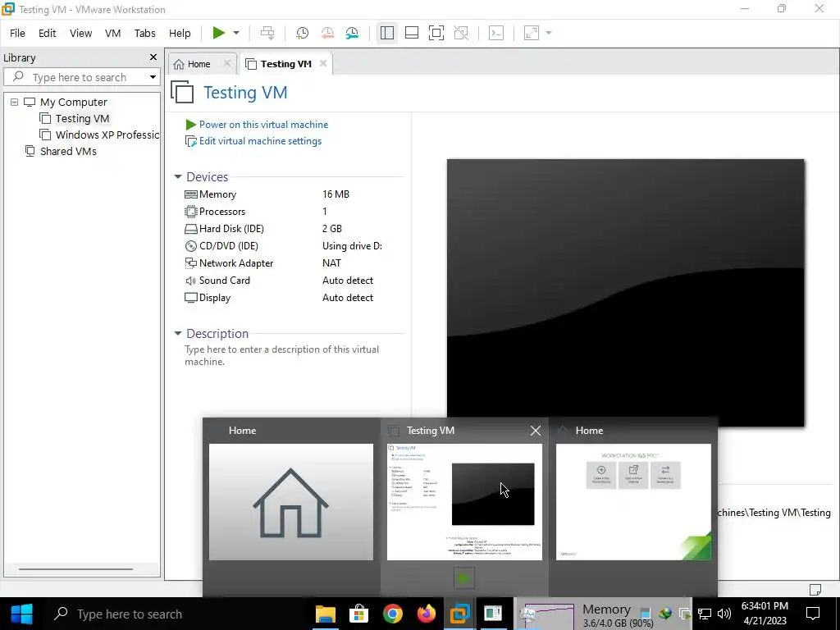Click Power on this virtual machine

(263, 125)
